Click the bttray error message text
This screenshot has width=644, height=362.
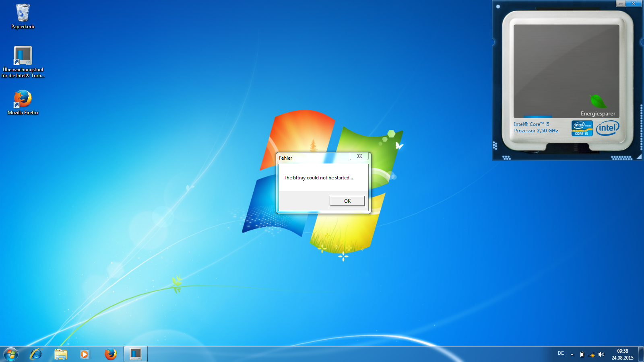coord(318,178)
